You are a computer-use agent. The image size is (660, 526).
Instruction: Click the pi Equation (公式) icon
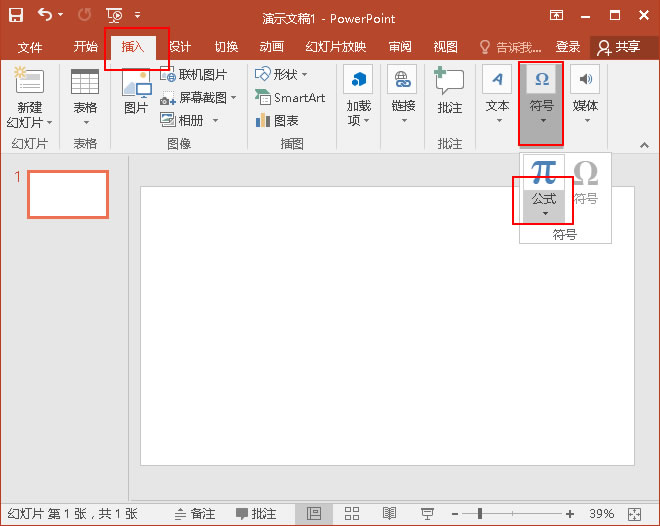coord(544,172)
